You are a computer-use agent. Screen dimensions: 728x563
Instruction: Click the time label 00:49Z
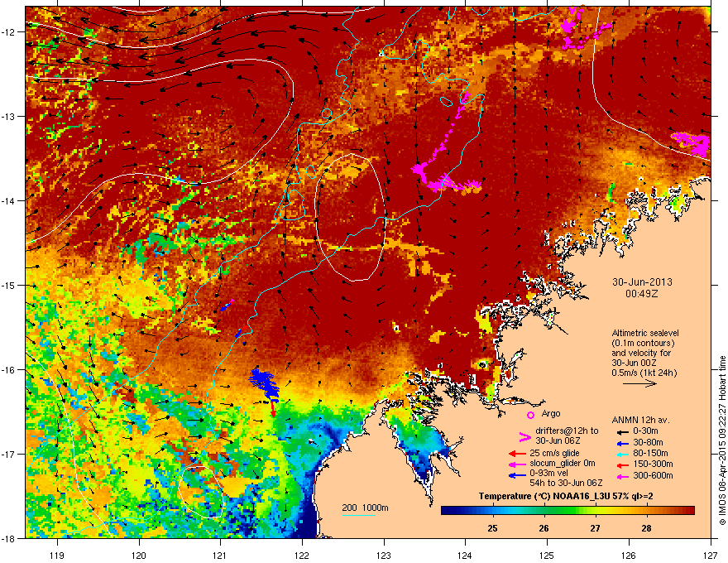642,294
